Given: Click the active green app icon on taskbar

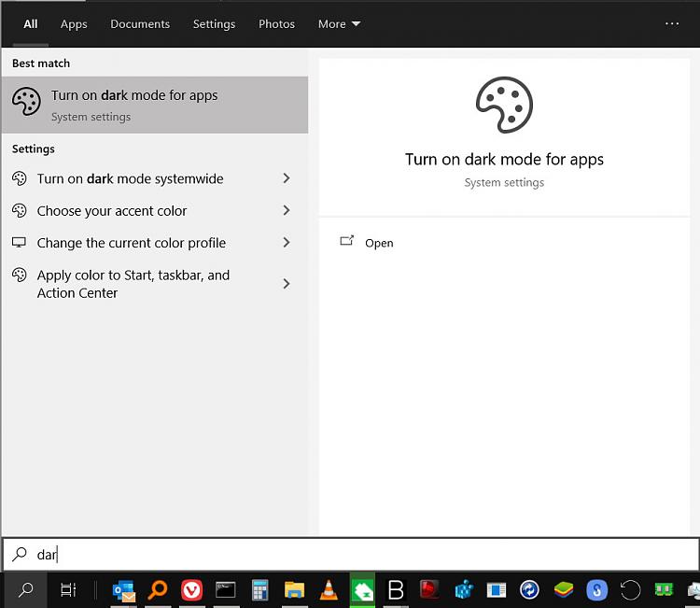Looking at the screenshot, I should 362,590.
